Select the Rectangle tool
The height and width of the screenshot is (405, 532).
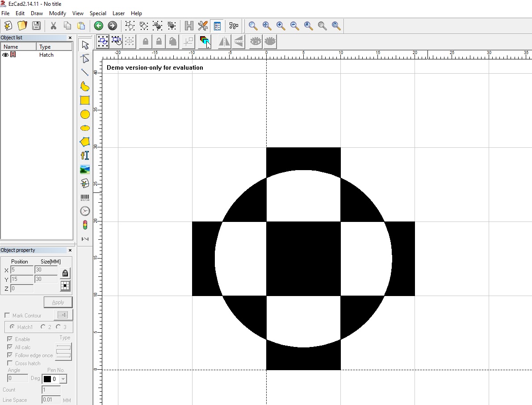tap(85, 100)
